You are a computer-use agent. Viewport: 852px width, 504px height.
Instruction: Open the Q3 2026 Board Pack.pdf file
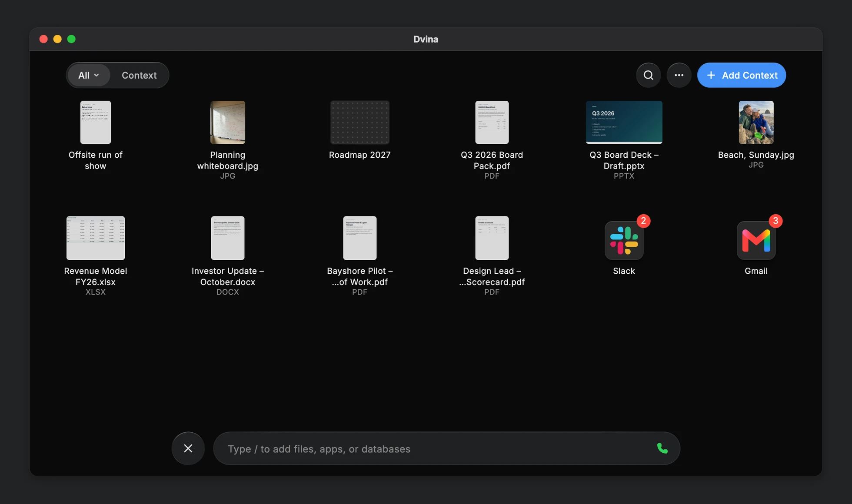[492, 122]
